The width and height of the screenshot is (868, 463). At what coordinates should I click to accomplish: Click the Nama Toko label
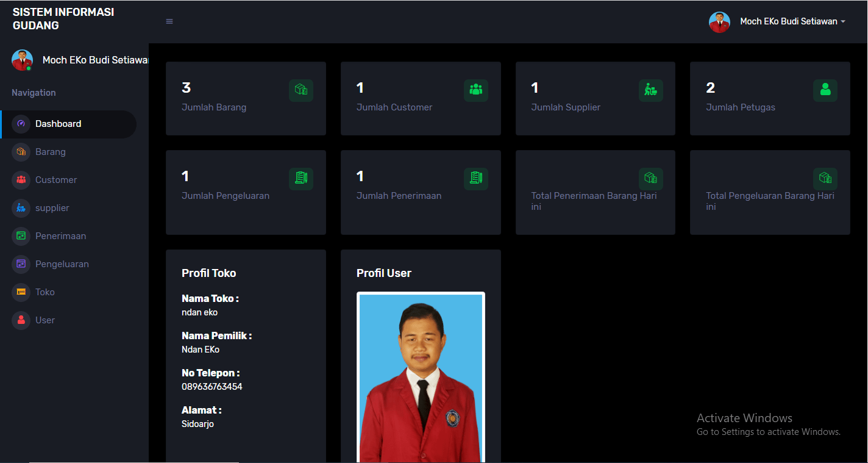pyautogui.click(x=210, y=299)
